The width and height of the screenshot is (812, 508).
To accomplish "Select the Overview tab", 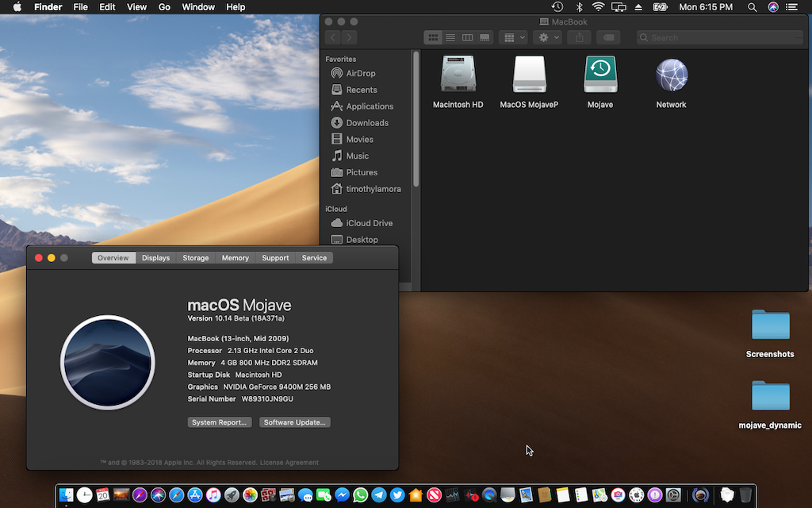I will (113, 258).
